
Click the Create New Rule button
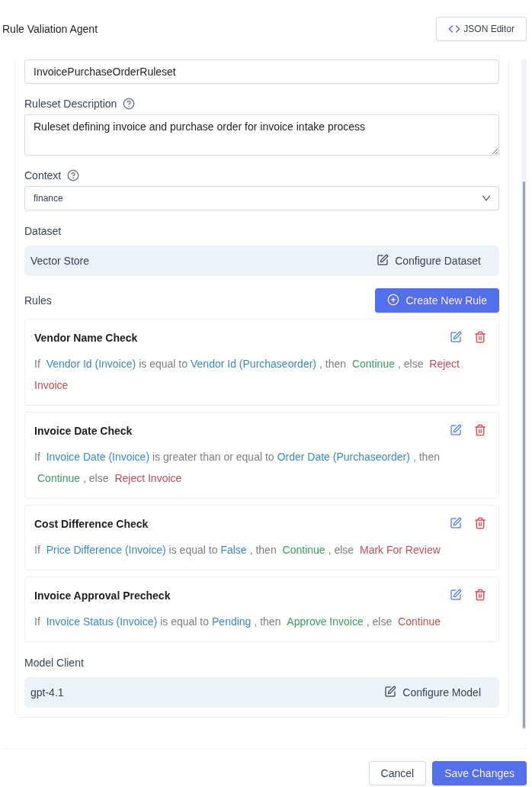tap(437, 300)
